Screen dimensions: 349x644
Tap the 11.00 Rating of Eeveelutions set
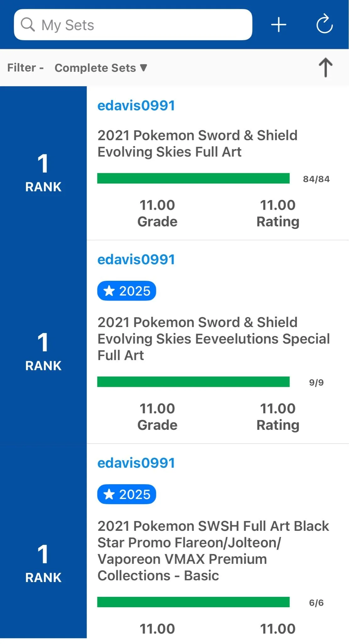(x=278, y=417)
